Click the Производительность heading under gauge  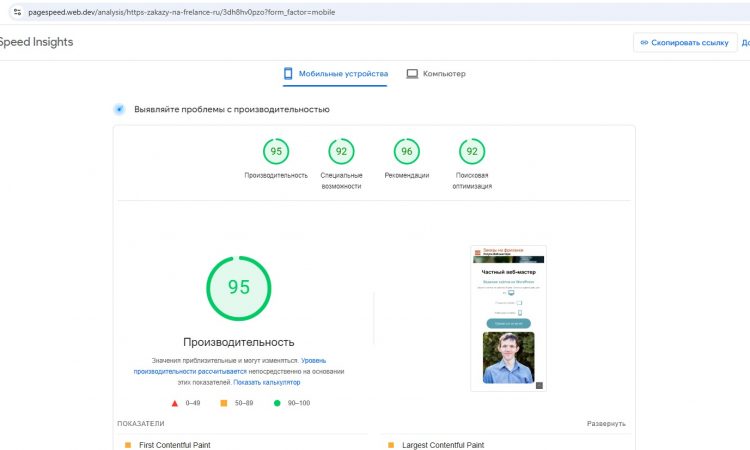pyautogui.click(x=239, y=342)
